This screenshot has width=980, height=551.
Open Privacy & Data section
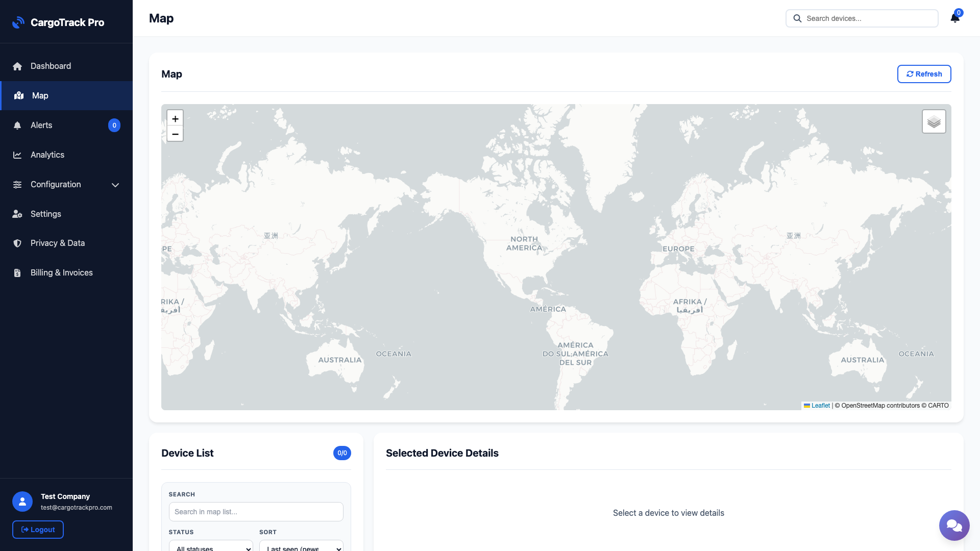(x=57, y=243)
